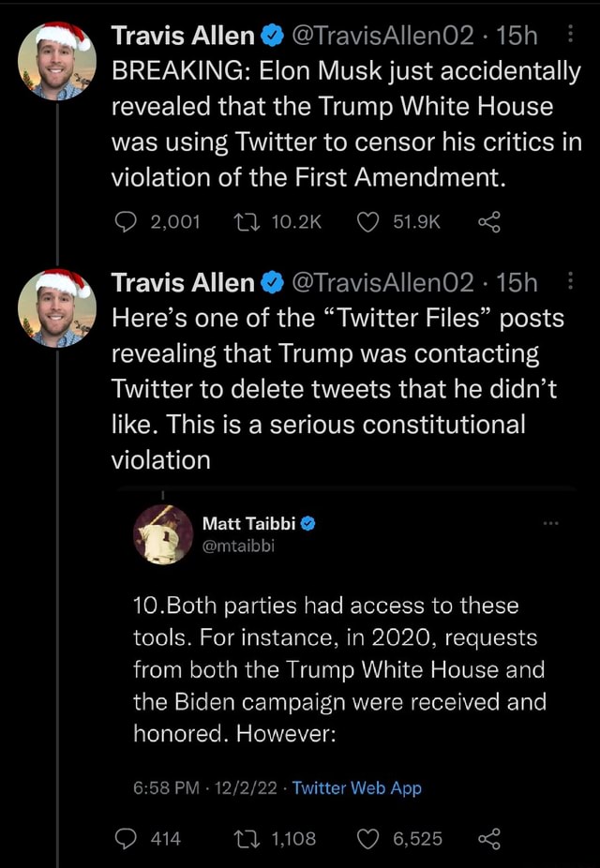Click Travis Allen's name on first tweet
600x868 pixels.
183,37
